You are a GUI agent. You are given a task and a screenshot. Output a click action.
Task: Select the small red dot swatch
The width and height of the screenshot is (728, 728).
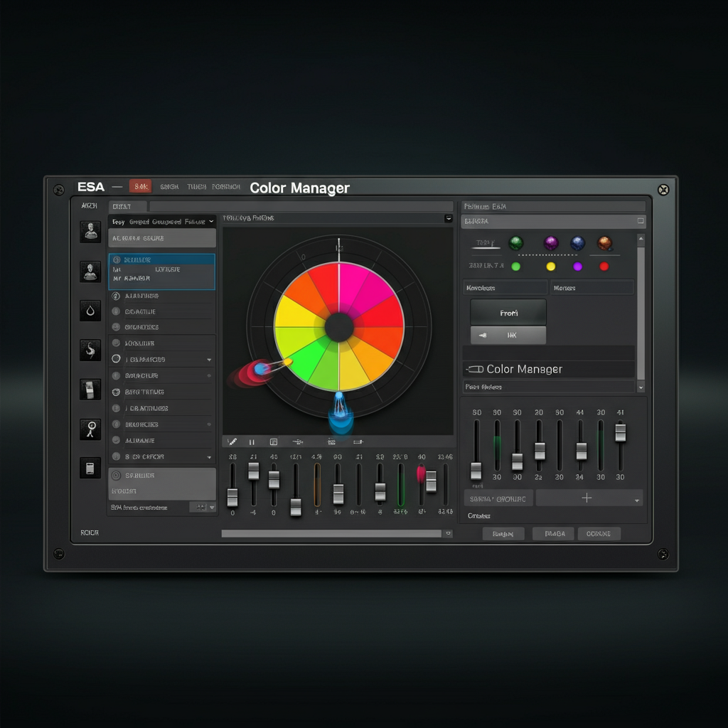[x=604, y=267]
